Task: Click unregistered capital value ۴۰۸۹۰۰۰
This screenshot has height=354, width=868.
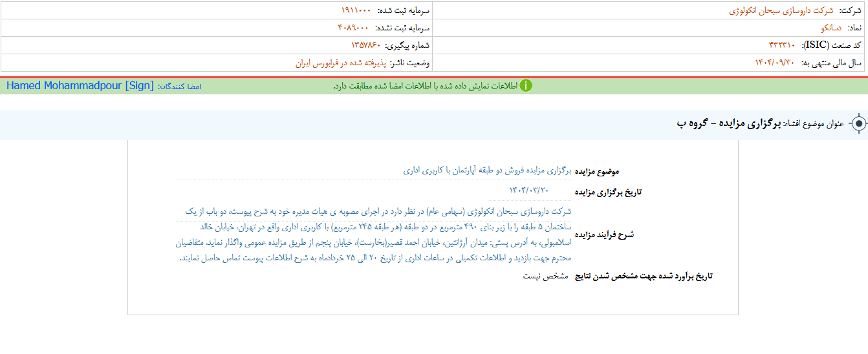Action: (x=353, y=28)
